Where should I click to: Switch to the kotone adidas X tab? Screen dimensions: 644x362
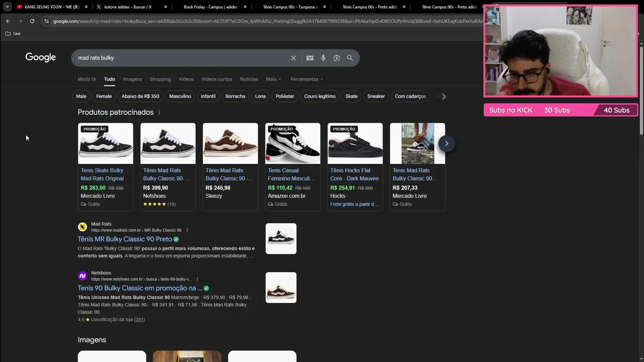click(x=127, y=7)
